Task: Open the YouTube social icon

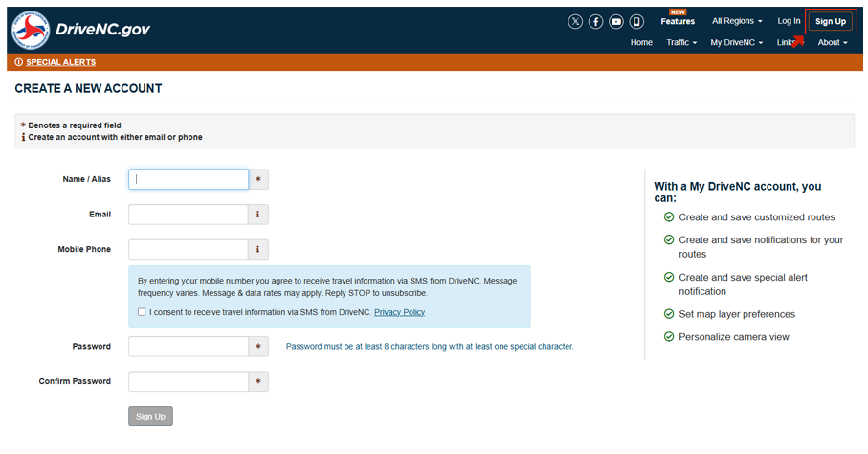Action: 616,22
